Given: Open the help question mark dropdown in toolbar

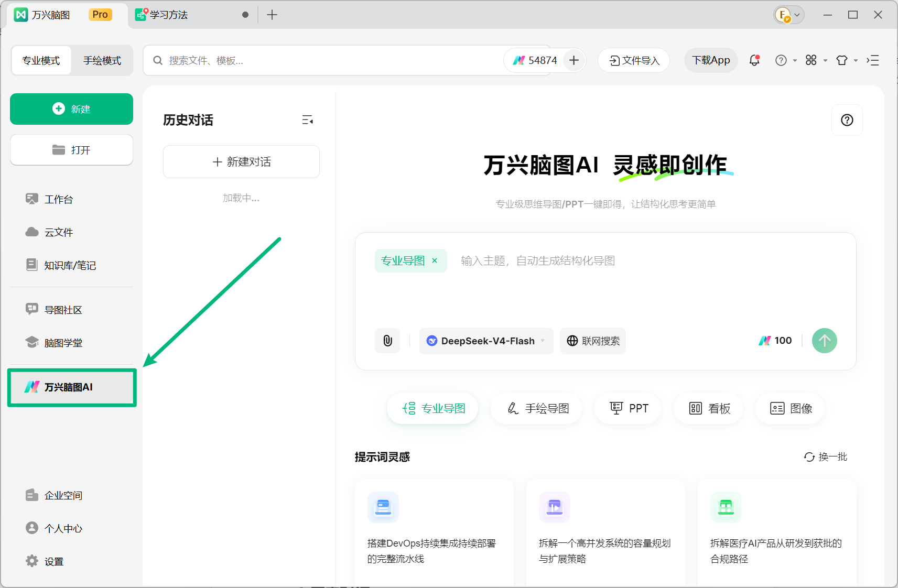Looking at the screenshot, I should 786,60.
